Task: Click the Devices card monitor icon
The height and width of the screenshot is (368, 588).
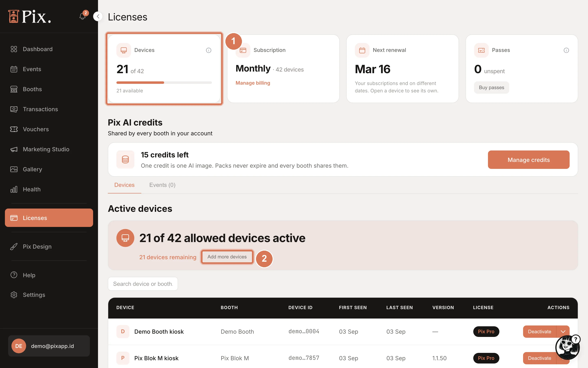Action: (124, 50)
